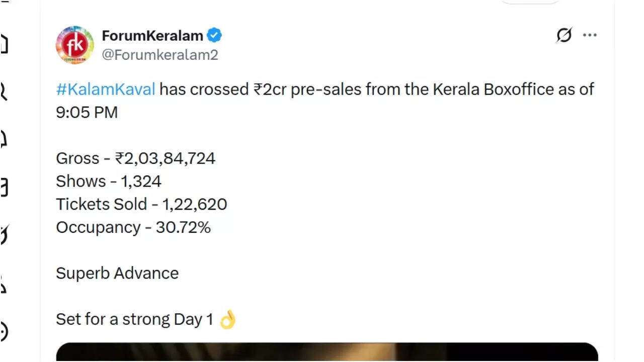The image size is (644, 362).
Task: Click the OK hand emoji
Action: click(x=227, y=319)
